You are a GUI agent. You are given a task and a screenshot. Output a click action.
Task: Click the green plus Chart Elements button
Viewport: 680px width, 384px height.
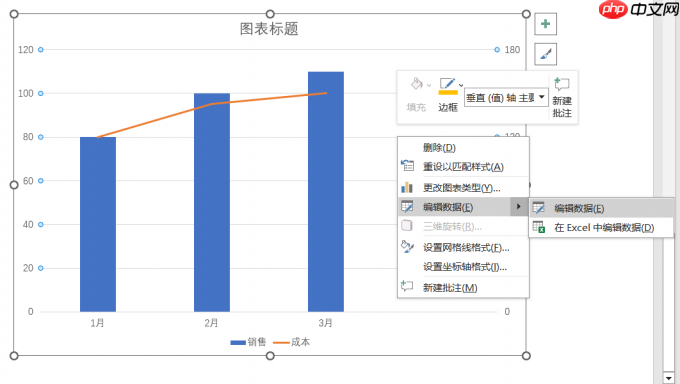(x=546, y=24)
